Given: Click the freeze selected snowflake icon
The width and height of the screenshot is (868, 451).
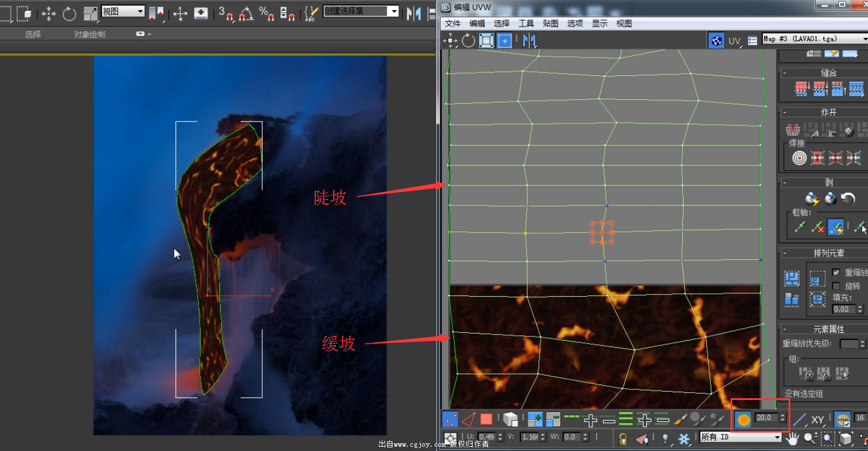Looking at the screenshot, I should pyautogui.click(x=684, y=439).
